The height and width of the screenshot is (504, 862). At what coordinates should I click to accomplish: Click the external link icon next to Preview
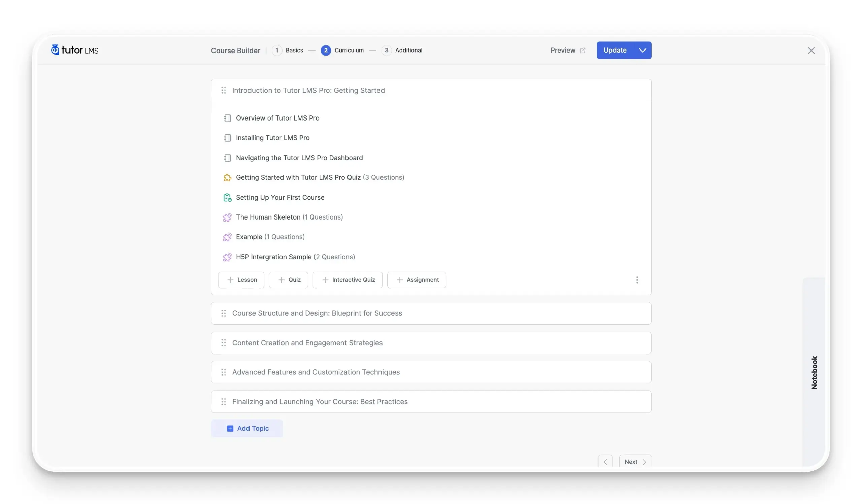[x=583, y=50]
